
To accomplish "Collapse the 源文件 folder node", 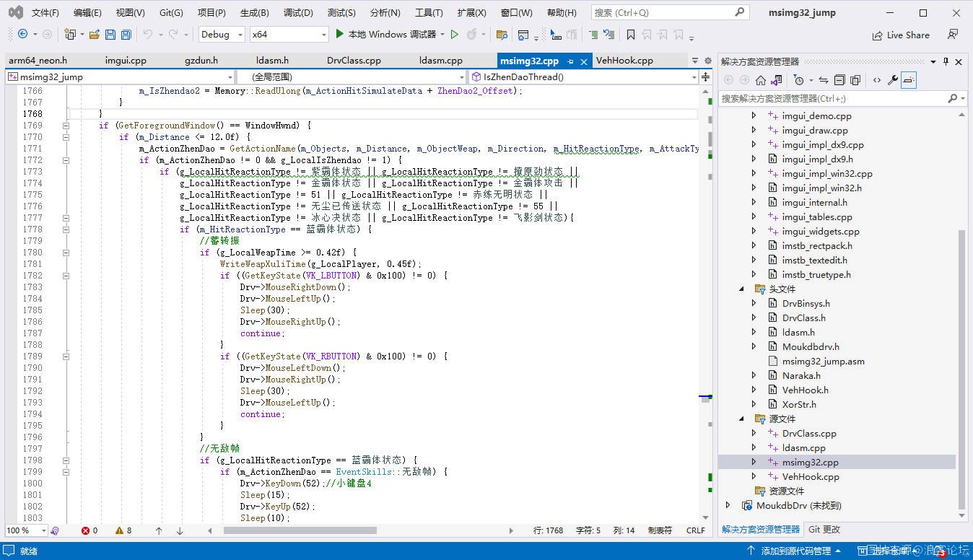I will tap(742, 419).
